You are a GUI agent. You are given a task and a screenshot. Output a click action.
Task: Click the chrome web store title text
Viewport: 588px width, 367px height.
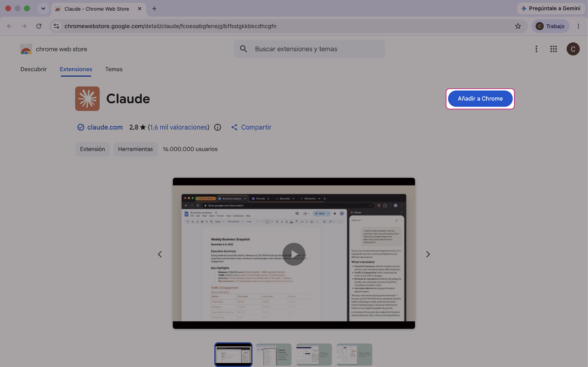[x=61, y=49]
